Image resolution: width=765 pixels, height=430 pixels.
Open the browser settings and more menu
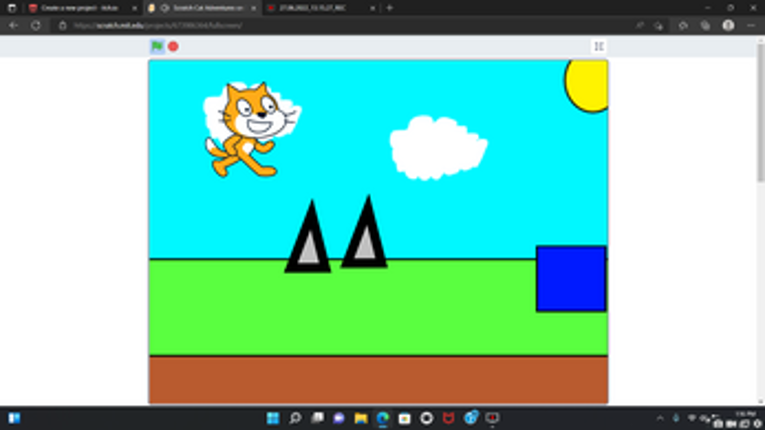[751, 25]
